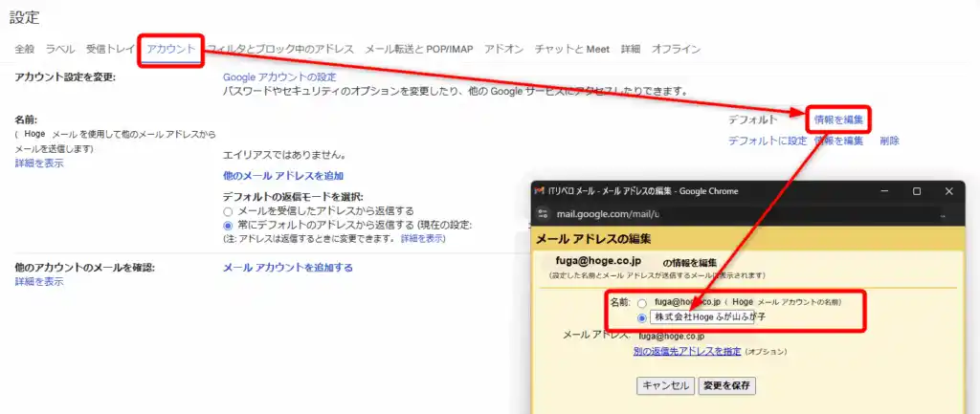
Task: Click the Gmail favicon in popup title bar
Action: click(x=539, y=191)
